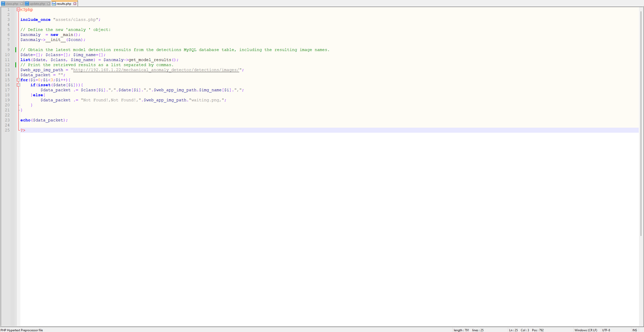Screen dimensions: 644x332
Task: Close the update.php tab
Action: click(x=49, y=4)
